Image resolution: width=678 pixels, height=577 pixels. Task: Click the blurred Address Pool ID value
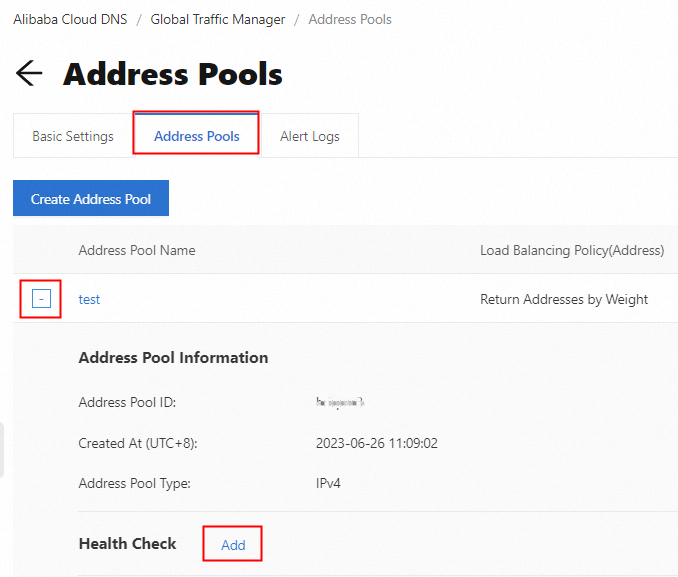[x=340, y=403]
